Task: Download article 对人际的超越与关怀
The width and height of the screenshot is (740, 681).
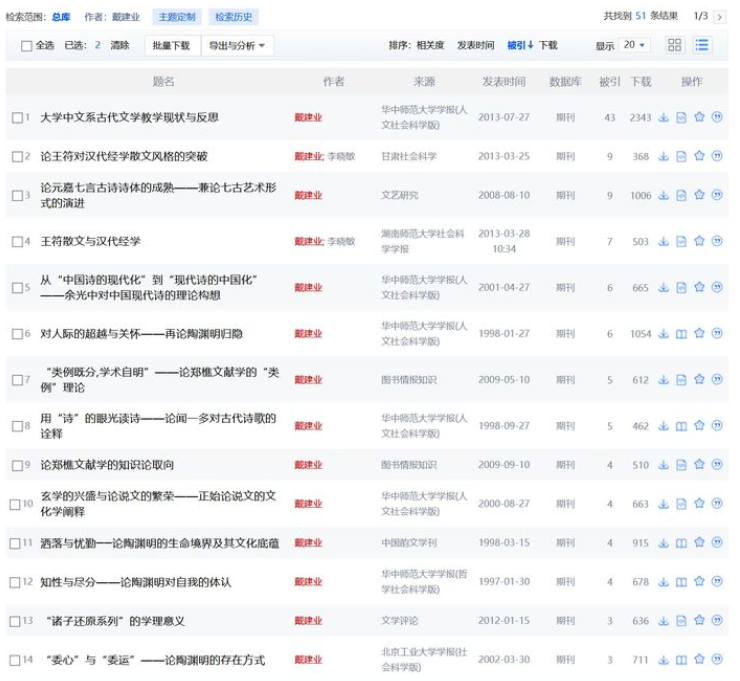Action: pyautogui.click(x=664, y=334)
